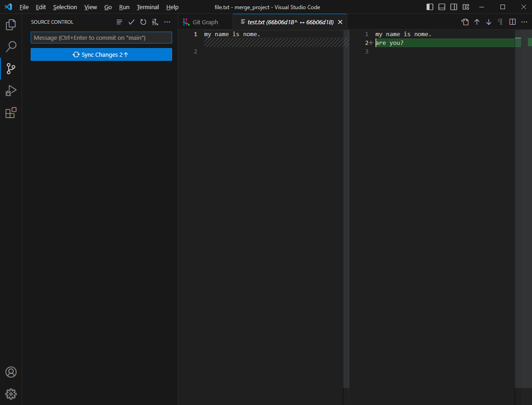Image resolution: width=532 pixels, height=405 pixels.
Task: Open Customize Layout icon
Action: point(466,7)
